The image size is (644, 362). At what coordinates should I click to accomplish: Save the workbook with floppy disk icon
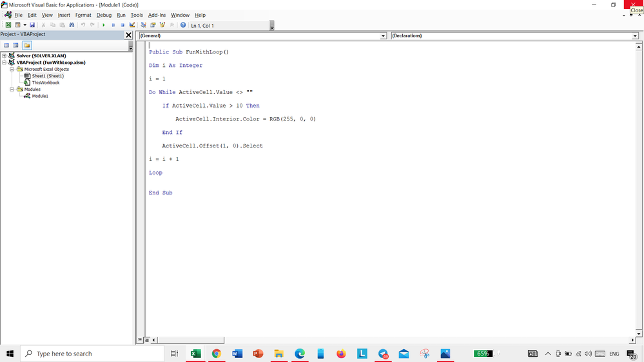pos(32,25)
